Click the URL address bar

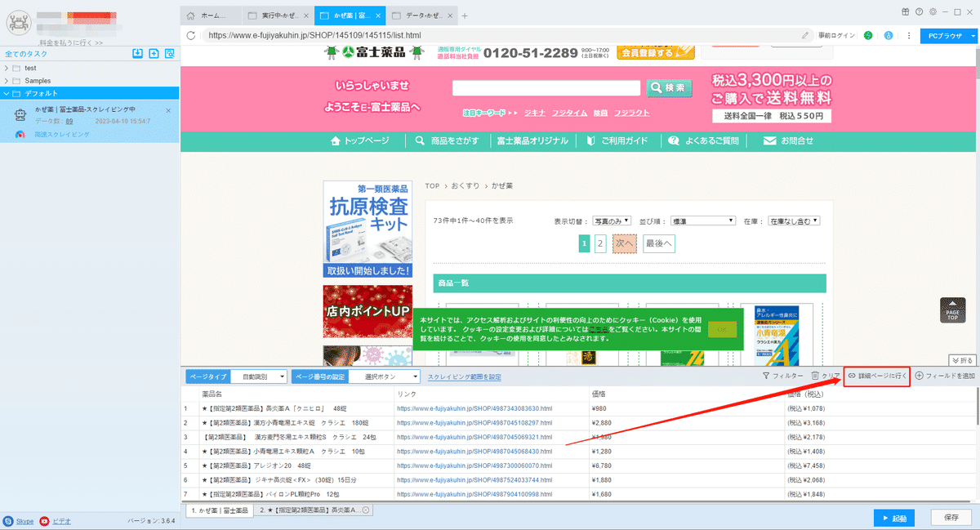pos(498,36)
